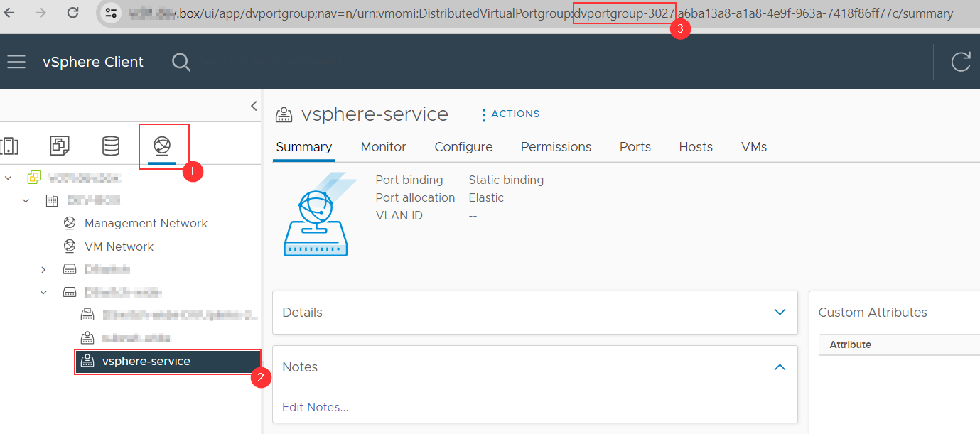Click the vsphere-service tree row icon
This screenshot has width=980, height=434.
(87, 361)
